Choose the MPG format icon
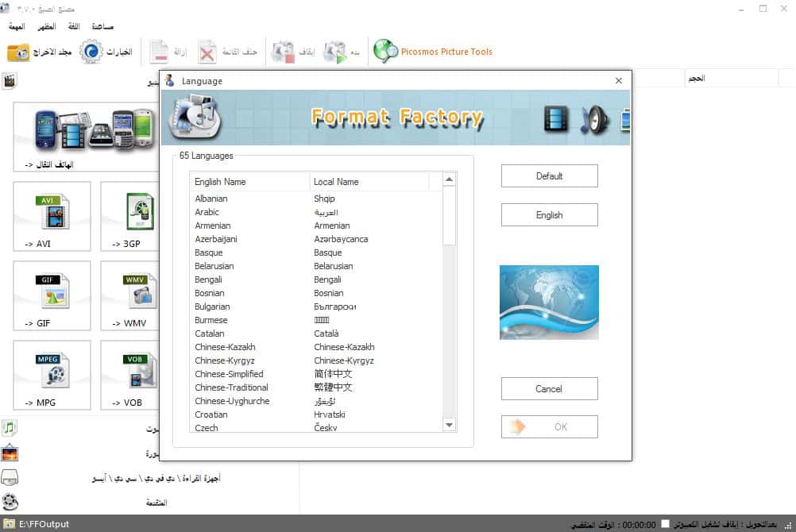Image resolution: width=796 pixels, height=532 pixels. (52, 370)
